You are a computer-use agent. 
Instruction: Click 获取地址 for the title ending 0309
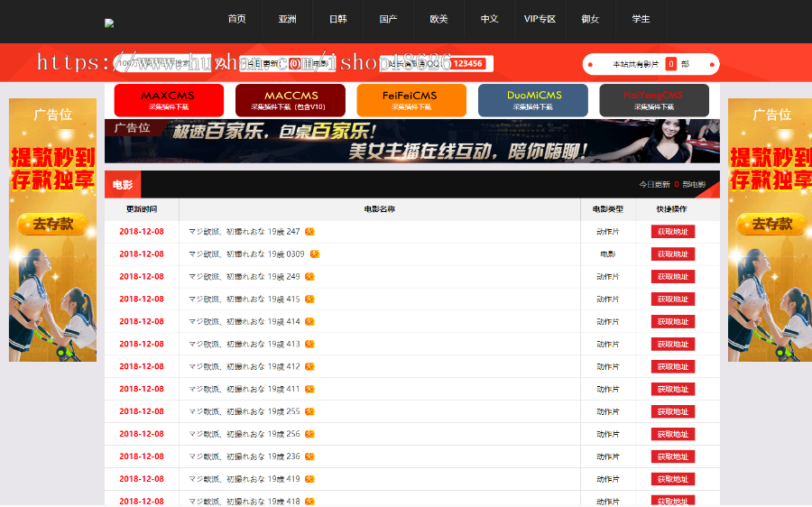click(673, 253)
